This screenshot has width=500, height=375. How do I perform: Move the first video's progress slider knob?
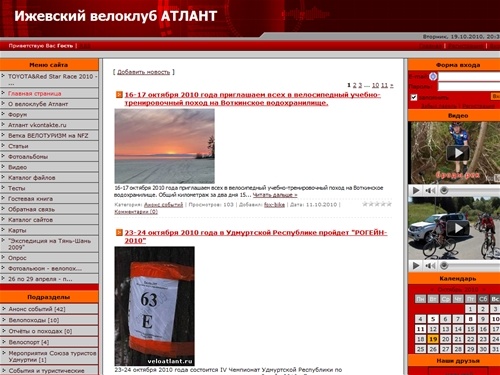(x=444, y=190)
